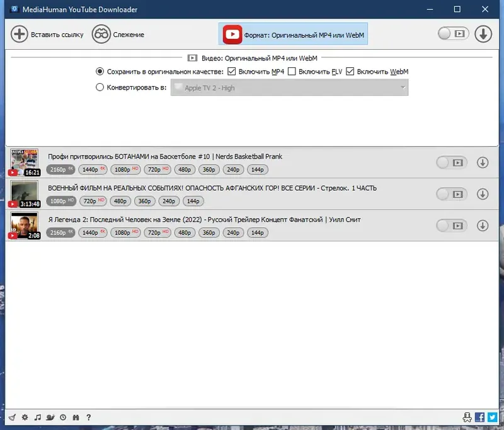Click the broom icon to clear the list
The height and width of the screenshot is (430, 504).
[12, 417]
